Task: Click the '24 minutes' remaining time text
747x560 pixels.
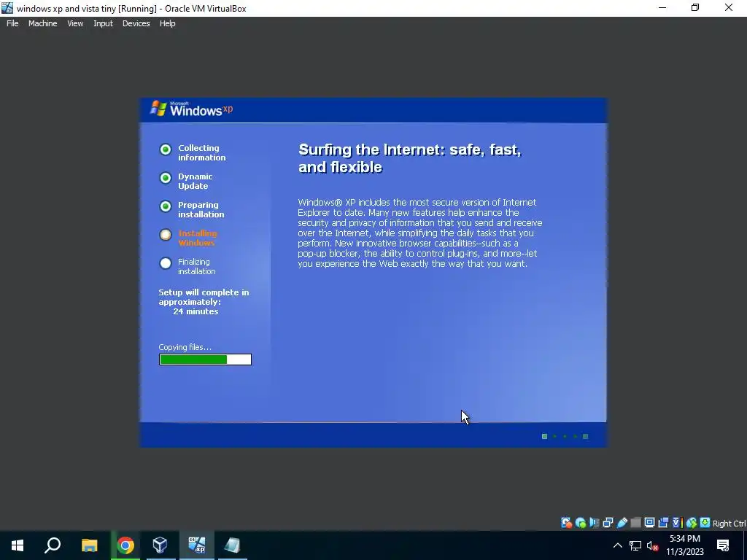Action: point(196,311)
